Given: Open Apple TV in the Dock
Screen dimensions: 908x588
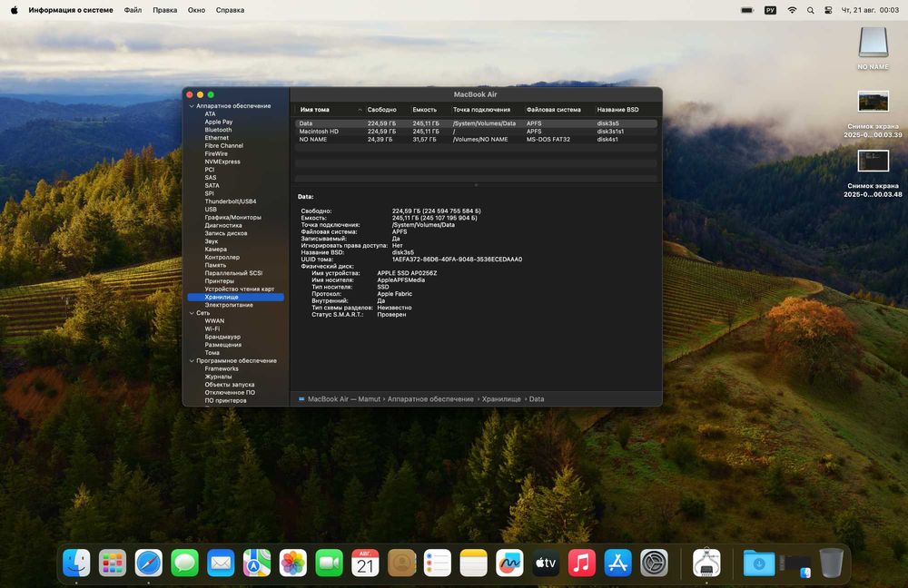Looking at the screenshot, I should [x=546, y=563].
